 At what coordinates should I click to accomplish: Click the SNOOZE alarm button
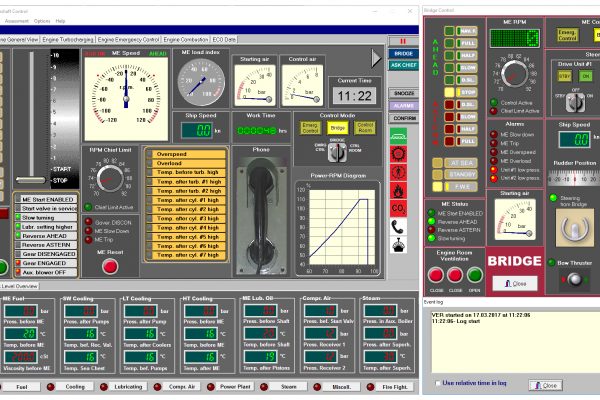coord(403,93)
